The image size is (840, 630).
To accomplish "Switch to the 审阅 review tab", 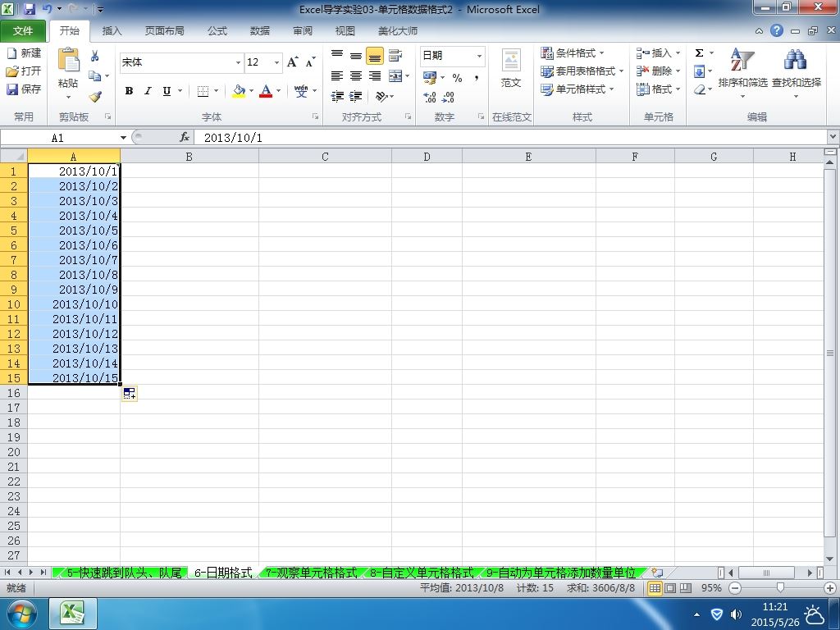I will [303, 31].
